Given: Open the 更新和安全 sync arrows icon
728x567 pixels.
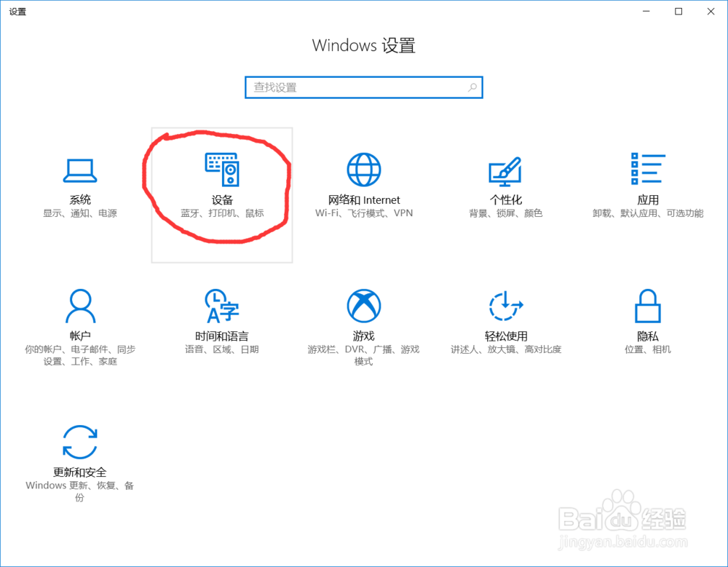Looking at the screenshot, I should [x=80, y=442].
